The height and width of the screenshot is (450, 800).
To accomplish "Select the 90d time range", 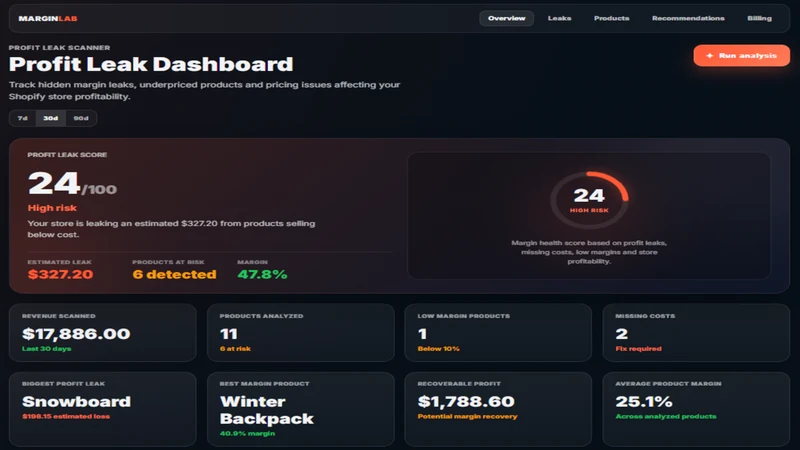I will [x=81, y=118].
